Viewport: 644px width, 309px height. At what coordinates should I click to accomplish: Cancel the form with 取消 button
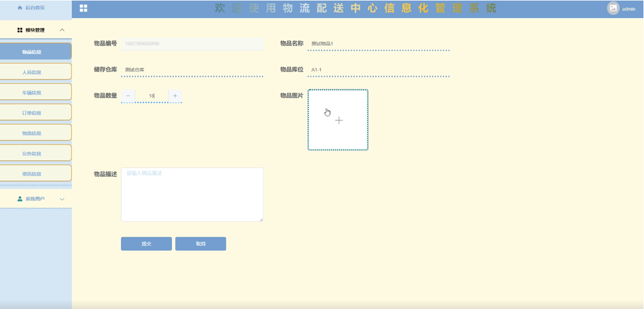click(x=201, y=243)
